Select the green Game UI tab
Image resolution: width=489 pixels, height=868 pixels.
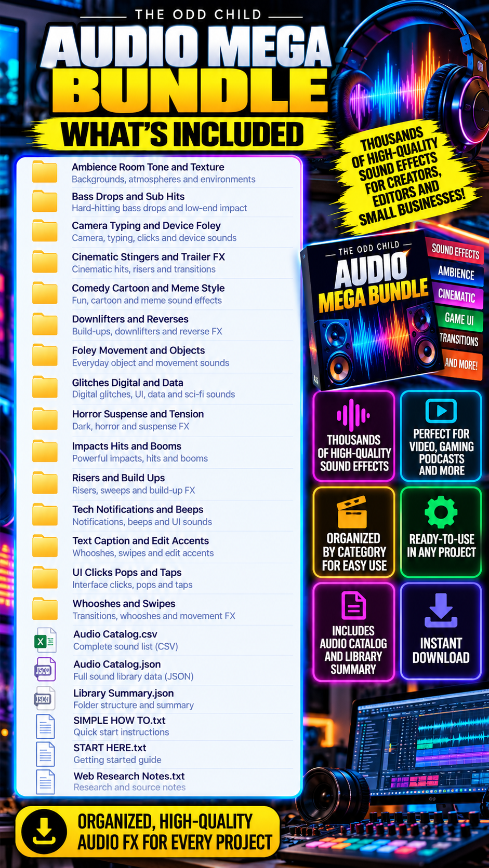point(459,318)
